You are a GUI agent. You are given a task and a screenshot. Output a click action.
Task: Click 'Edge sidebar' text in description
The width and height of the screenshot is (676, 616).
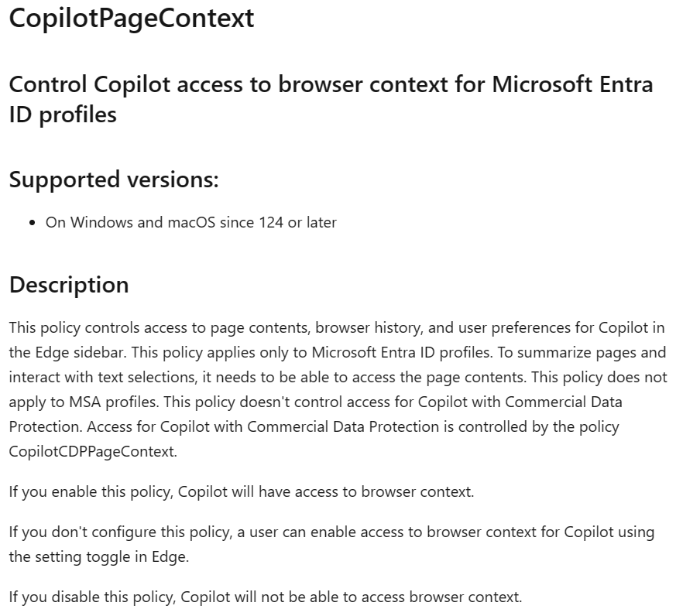(80, 352)
